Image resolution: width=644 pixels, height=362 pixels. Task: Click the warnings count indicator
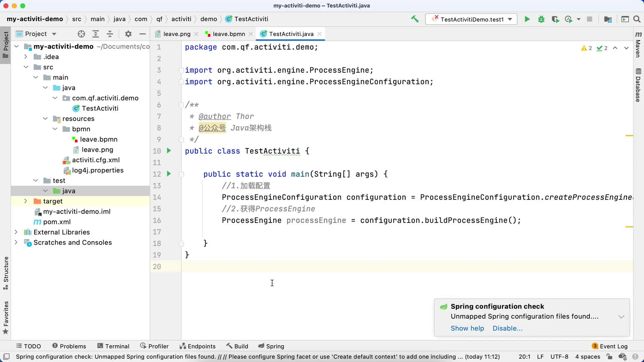586,48
